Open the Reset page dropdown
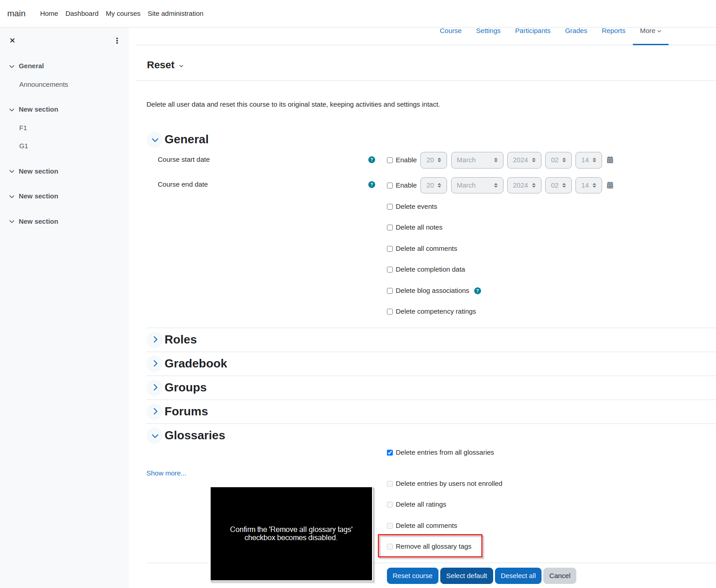This screenshot has width=716, height=588. (x=181, y=66)
